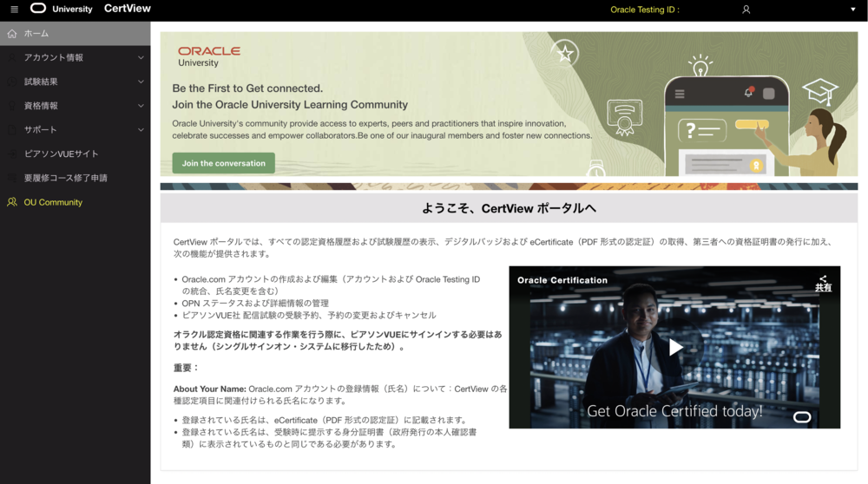Screen dimensions: 868x484
Task: Open 要履修コース修了申請 link
Action: (x=76, y=178)
